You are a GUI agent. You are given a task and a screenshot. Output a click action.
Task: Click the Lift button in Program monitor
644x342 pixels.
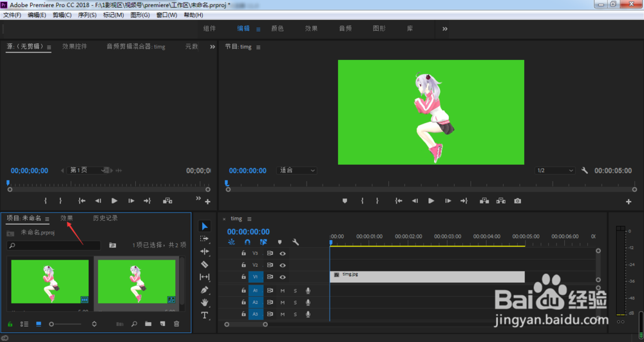tap(484, 201)
